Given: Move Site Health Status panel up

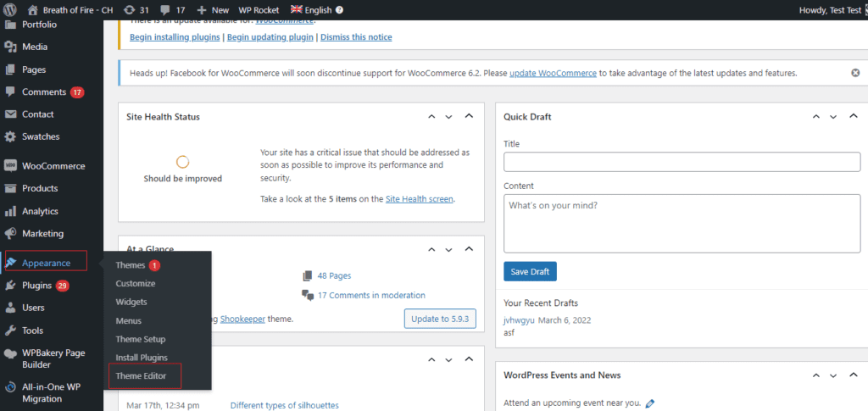Looking at the screenshot, I should [431, 117].
